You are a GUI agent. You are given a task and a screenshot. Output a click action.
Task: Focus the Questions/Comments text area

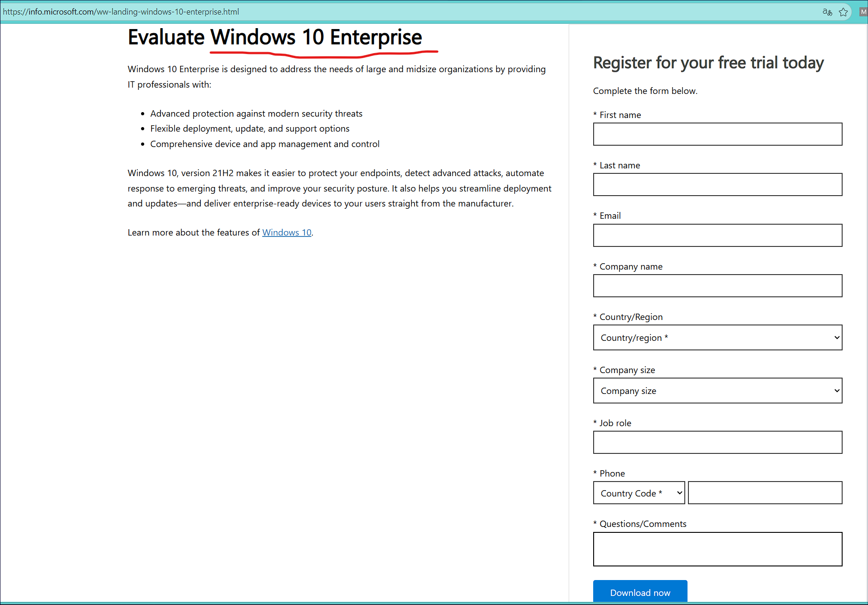click(717, 549)
